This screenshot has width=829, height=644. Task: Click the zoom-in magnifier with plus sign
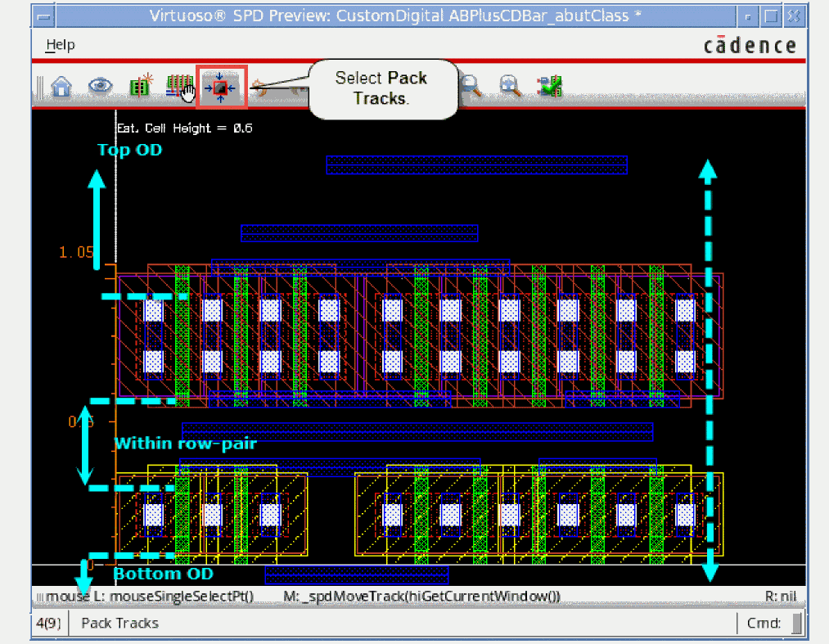pos(510,86)
